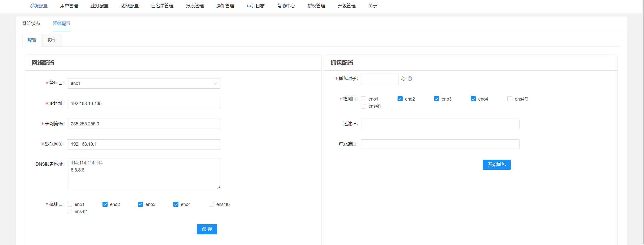Open the 升级管理 menu
This screenshot has height=245, width=644.
coord(346,6)
